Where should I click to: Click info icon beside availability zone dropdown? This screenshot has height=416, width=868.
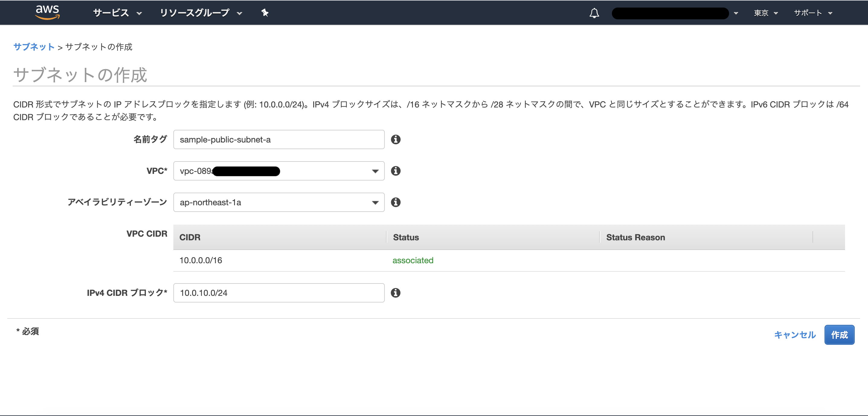click(396, 202)
